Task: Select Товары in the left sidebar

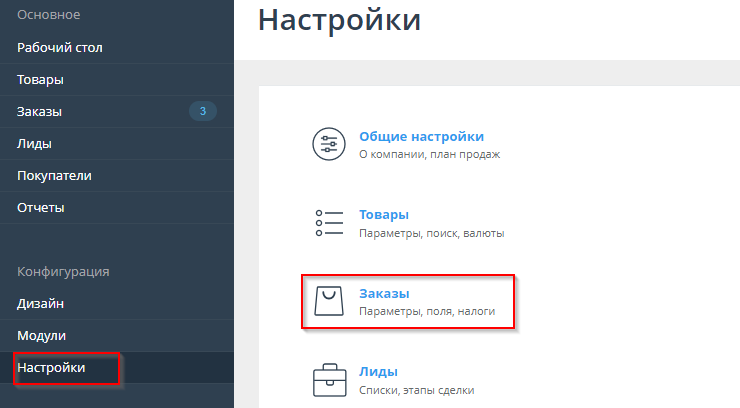Action: [x=40, y=79]
